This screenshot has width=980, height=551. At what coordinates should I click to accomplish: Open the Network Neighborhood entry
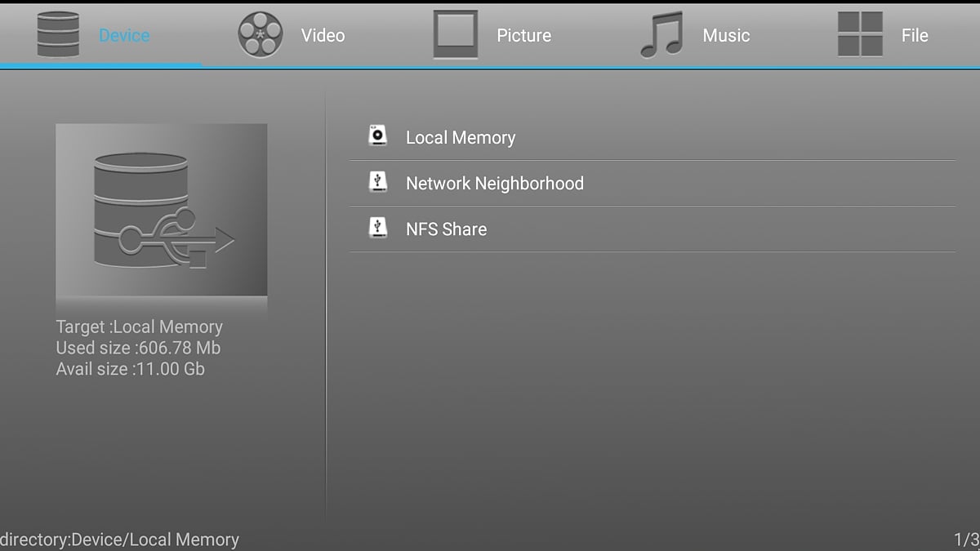[x=495, y=184]
